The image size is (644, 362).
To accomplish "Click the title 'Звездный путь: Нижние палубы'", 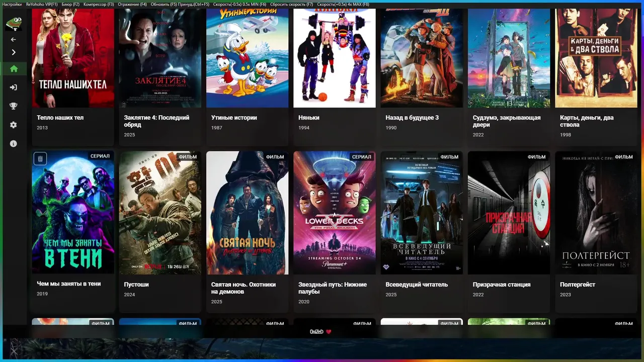I will click(x=333, y=288).
